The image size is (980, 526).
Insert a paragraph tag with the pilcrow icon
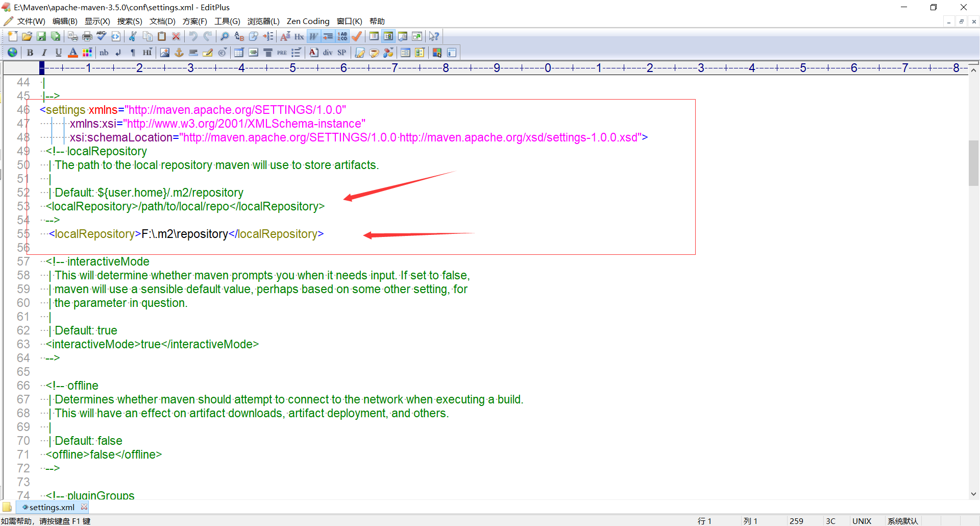pos(133,52)
